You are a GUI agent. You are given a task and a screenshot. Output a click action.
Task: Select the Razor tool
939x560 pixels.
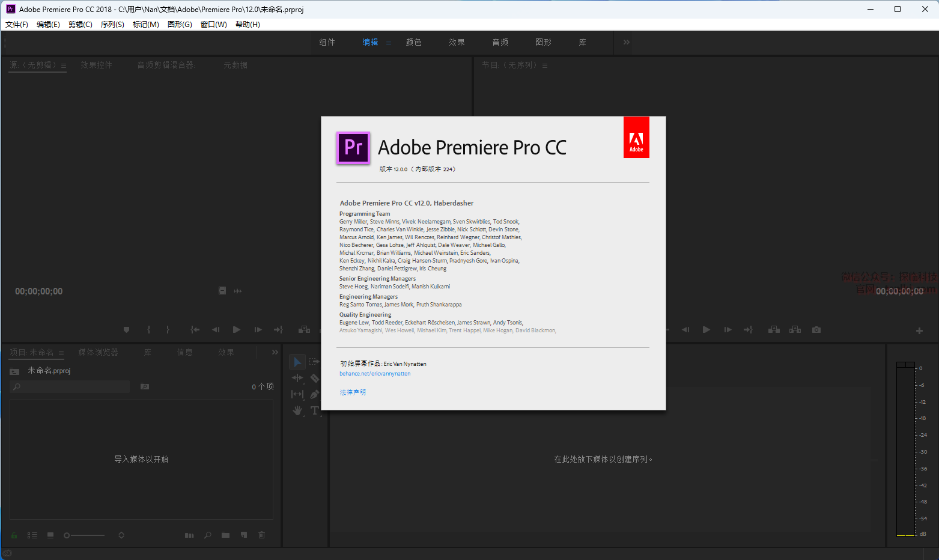(314, 378)
